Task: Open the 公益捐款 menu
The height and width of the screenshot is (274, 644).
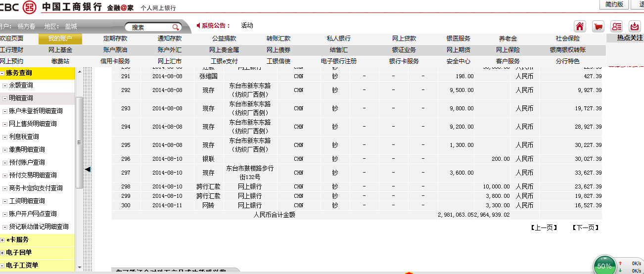Action: [x=224, y=39]
